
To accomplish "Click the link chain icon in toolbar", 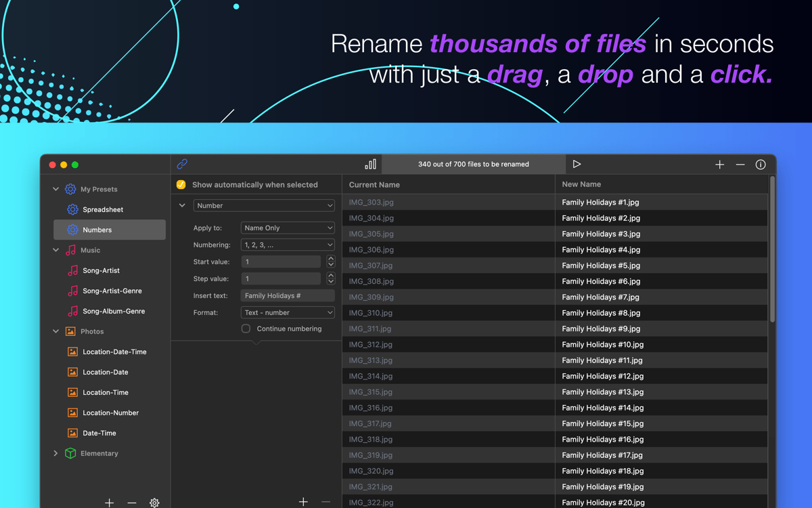I will coord(182,164).
